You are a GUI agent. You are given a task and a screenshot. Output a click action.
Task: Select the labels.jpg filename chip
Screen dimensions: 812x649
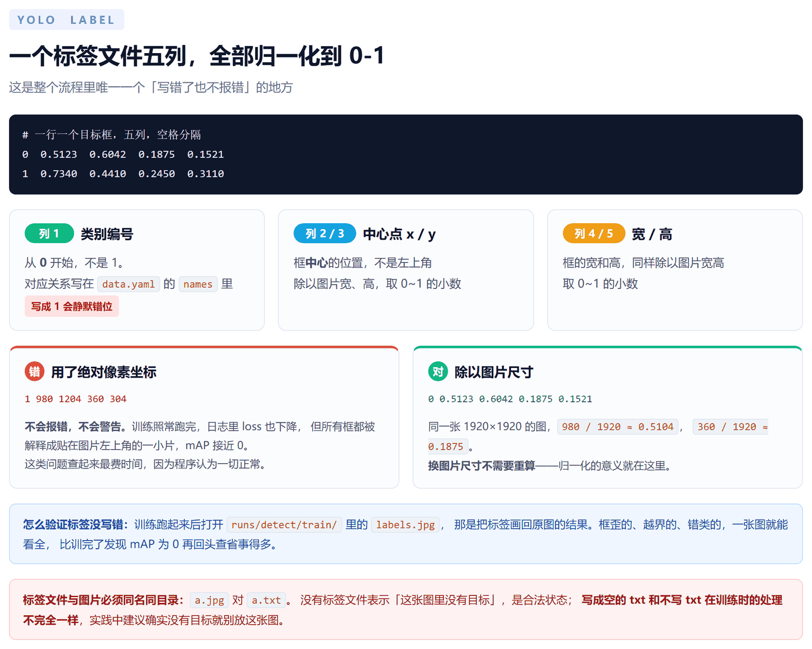(405, 525)
